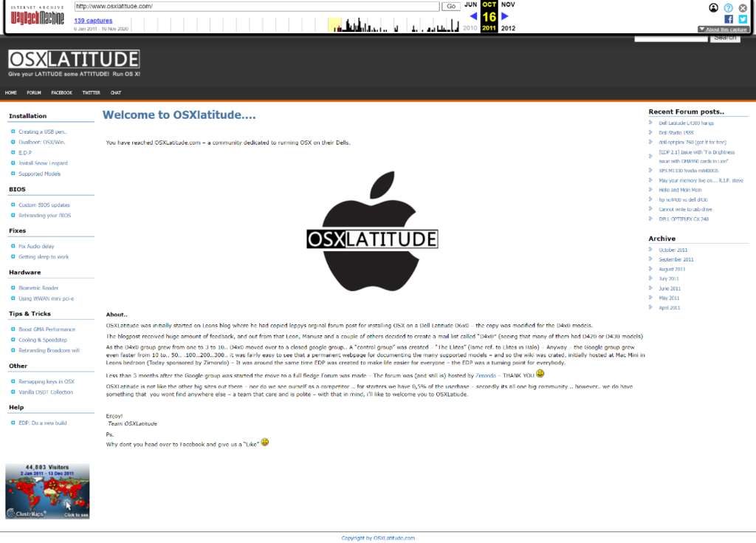
Task: Go to next capture with right arrow
Action: click(x=505, y=16)
